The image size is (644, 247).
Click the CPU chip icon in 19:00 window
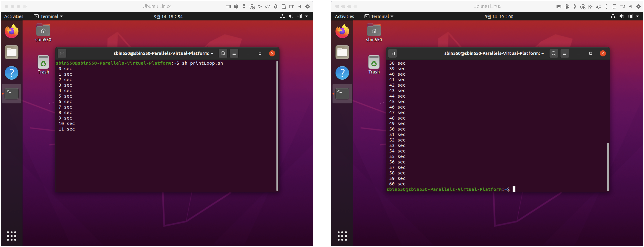coord(567,7)
